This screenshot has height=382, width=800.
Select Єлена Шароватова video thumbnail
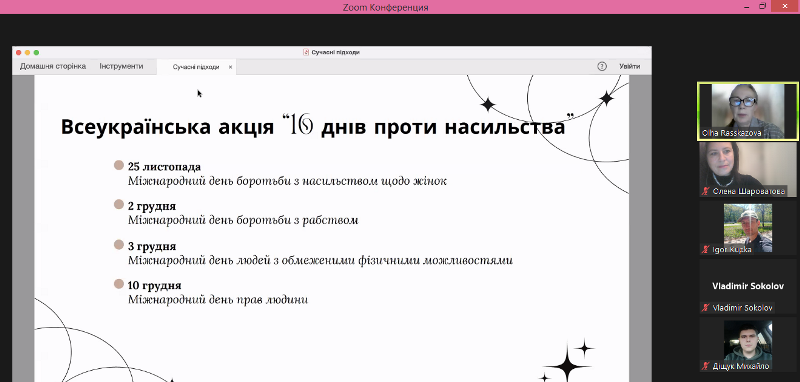748,169
